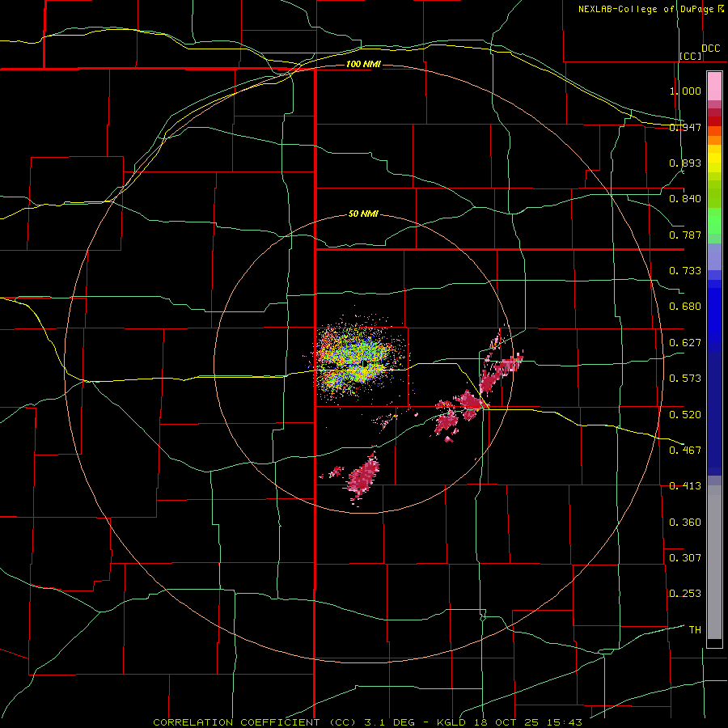
Task: Click the 0.413 scale value
Action: coord(685,486)
